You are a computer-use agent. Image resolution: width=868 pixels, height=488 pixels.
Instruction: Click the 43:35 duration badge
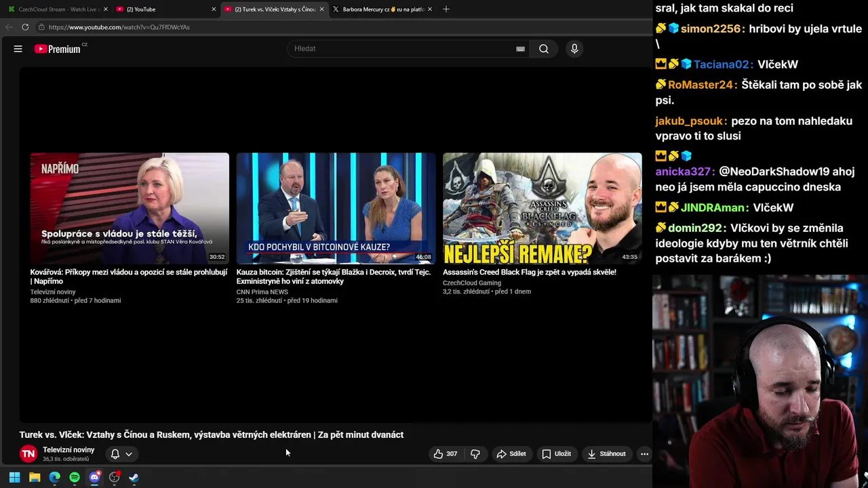pyautogui.click(x=630, y=257)
